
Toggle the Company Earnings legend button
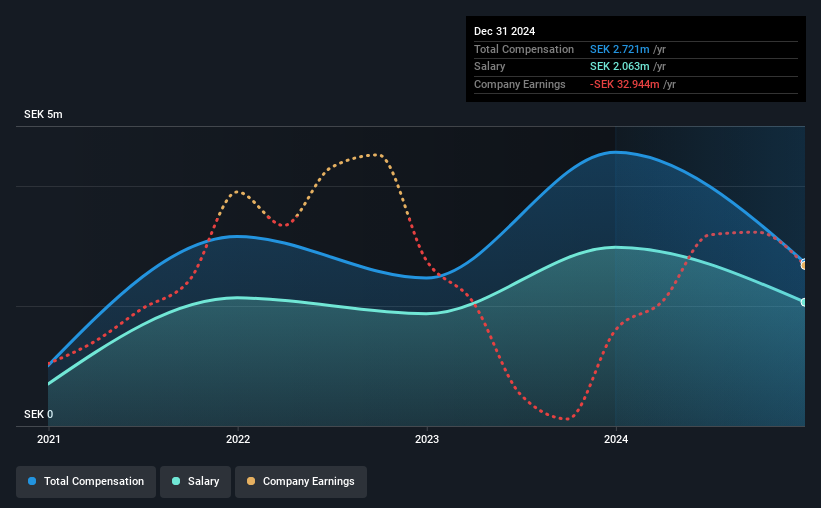tap(301, 482)
